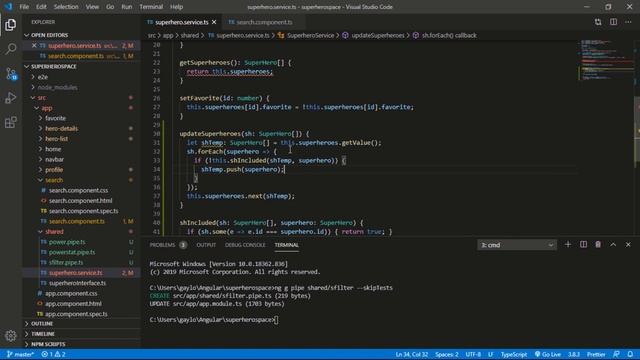Split the terminal panel
Viewport: 640px width, 360px height.
(x=583, y=244)
